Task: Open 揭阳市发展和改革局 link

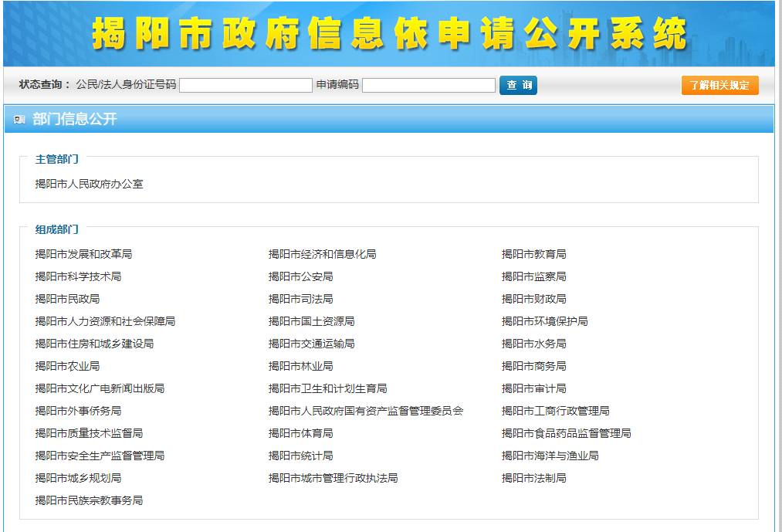Action: coord(84,254)
